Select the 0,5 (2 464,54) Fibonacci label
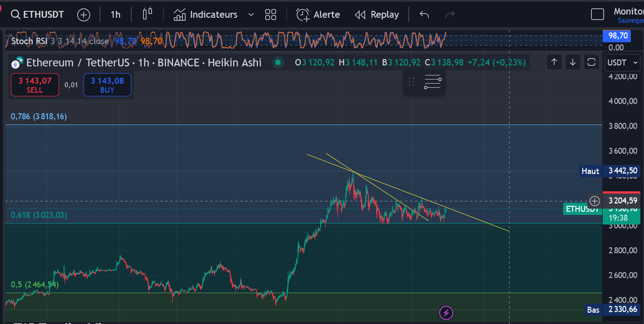Viewport: 644px width, 324px height. 35,284
